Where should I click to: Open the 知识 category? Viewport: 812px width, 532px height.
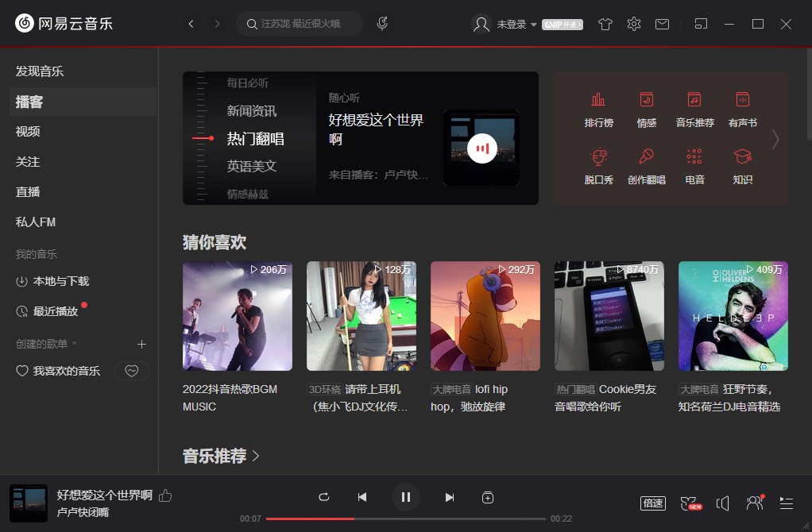point(743,166)
